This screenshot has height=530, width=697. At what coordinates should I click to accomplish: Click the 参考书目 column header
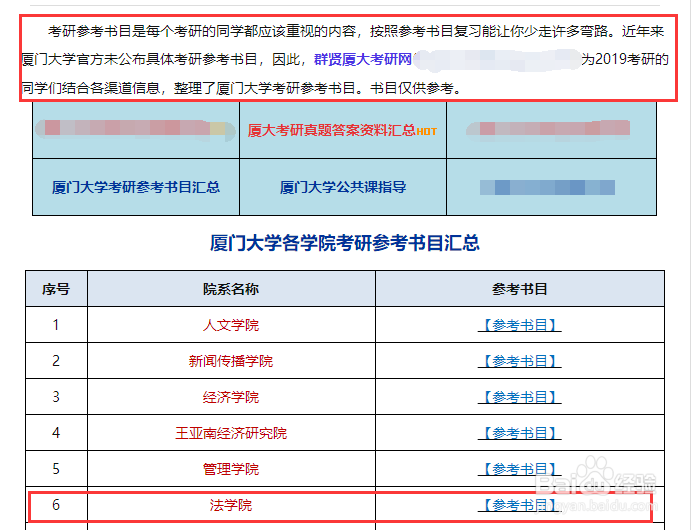click(x=520, y=289)
